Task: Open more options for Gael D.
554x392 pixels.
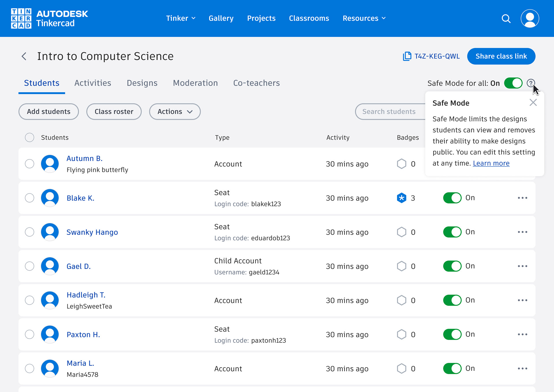Action: (522, 266)
